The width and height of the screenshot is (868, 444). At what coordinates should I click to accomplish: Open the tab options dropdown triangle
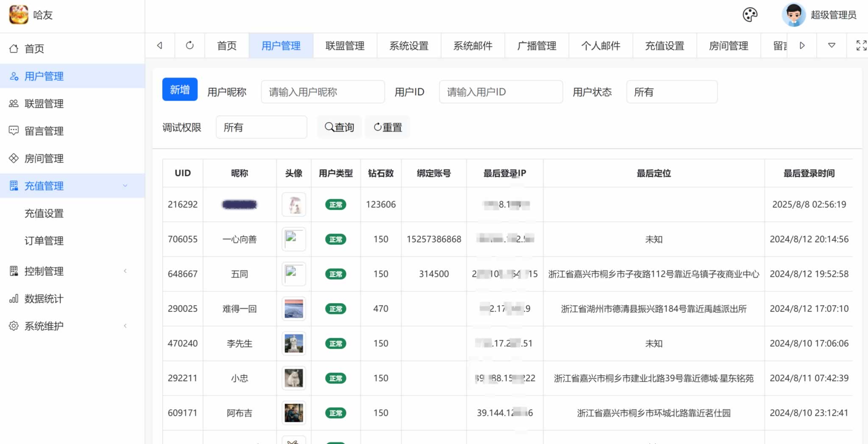(832, 45)
